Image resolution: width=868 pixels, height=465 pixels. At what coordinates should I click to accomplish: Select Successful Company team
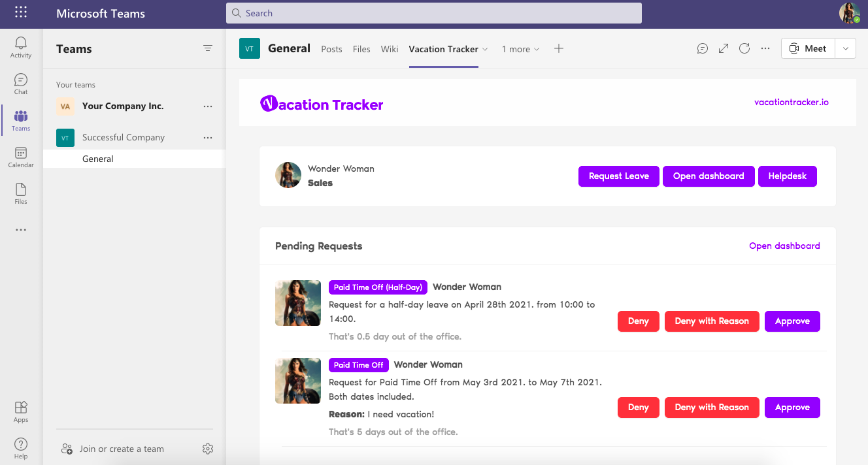tap(124, 137)
